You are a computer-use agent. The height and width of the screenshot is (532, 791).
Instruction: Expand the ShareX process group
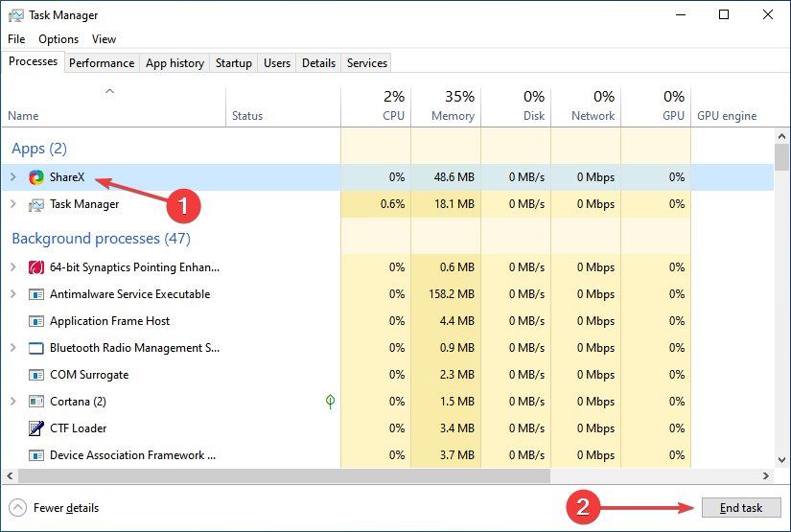pos(13,177)
